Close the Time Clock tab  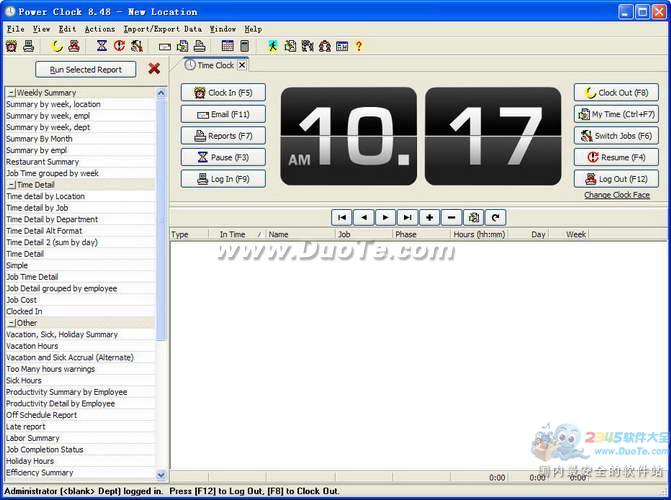coord(242,65)
